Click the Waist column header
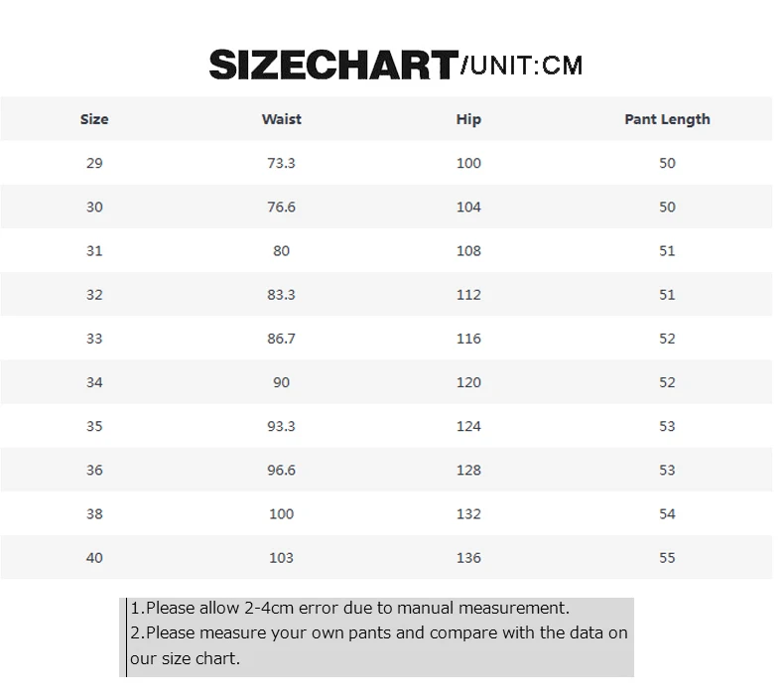Viewport: 784px width, 698px height. tap(281, 119)
